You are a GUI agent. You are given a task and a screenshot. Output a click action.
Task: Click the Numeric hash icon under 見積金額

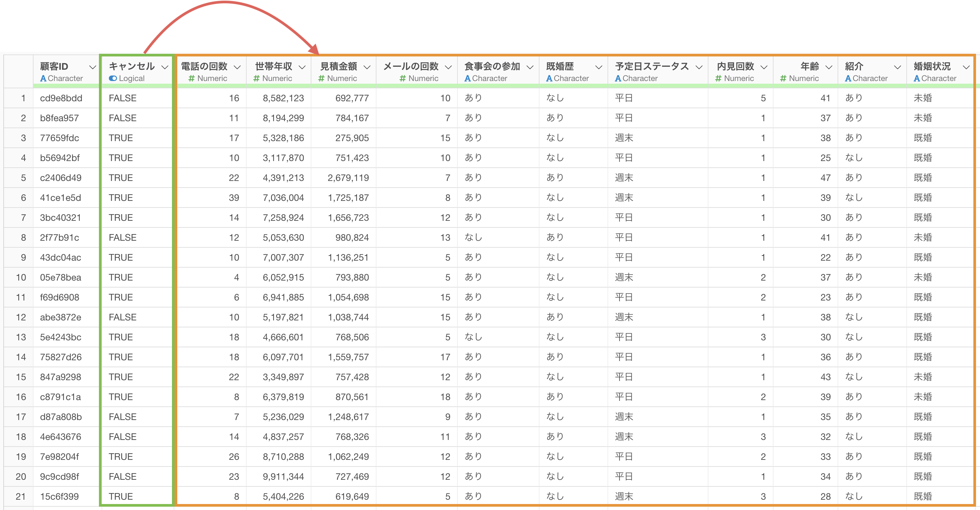pos(321,78)
